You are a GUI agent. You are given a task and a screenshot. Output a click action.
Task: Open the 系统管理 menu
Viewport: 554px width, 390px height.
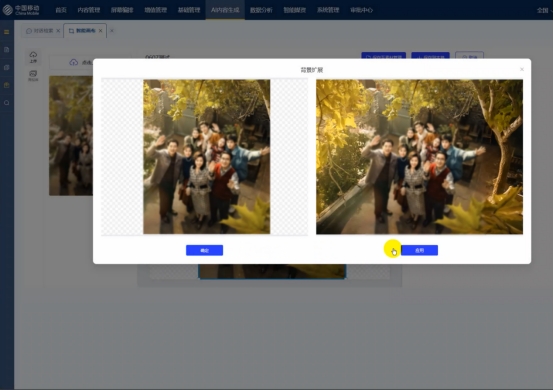point(328,10)
